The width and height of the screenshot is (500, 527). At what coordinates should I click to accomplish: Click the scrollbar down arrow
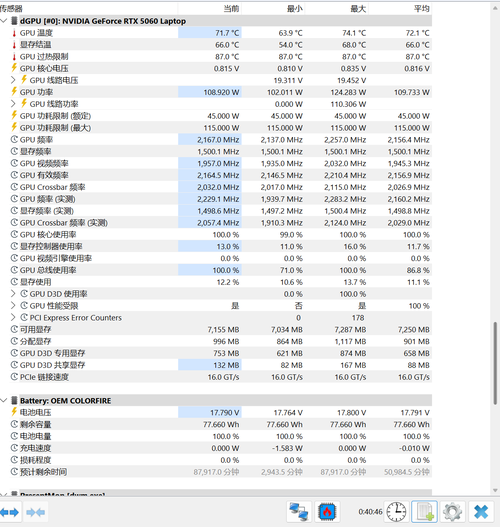click(495, 490)
